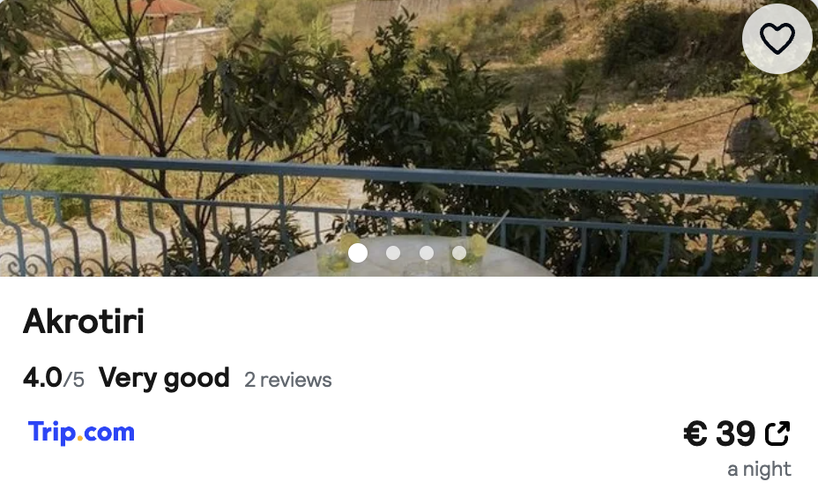
Task: Click the hanging lantern in the photo
Action: click(751, 137)
